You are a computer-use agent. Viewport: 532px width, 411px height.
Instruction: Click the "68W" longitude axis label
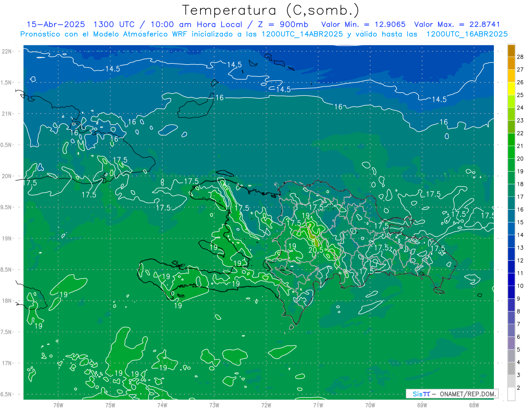[x=473, y=405]
